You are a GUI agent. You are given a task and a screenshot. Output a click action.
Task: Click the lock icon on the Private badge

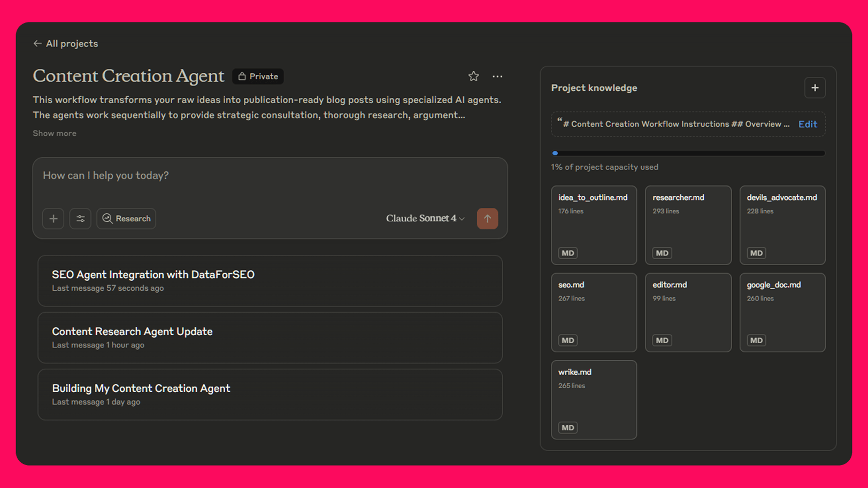click(x=242, y=76)
